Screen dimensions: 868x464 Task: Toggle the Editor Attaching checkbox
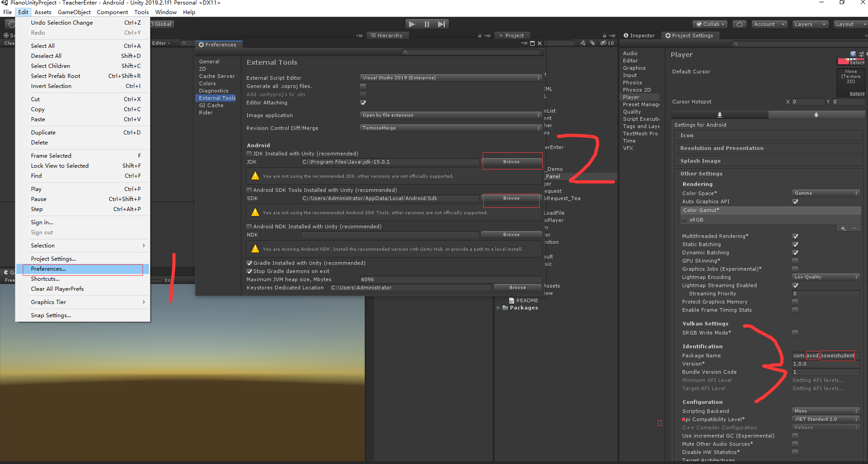coord(363,103)
